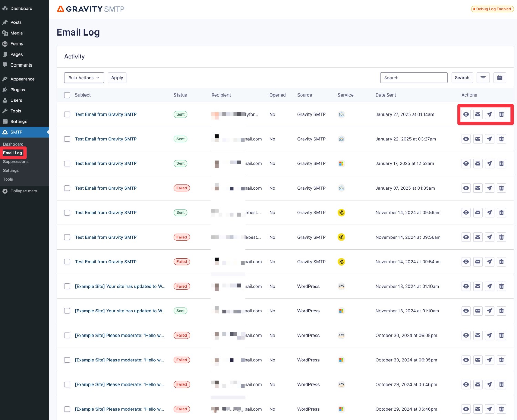Image resolution: width=517 pixels, height=420 pixels.
Task: Open SMTP Settings submenu item
Action: click(x=11, y=171)
